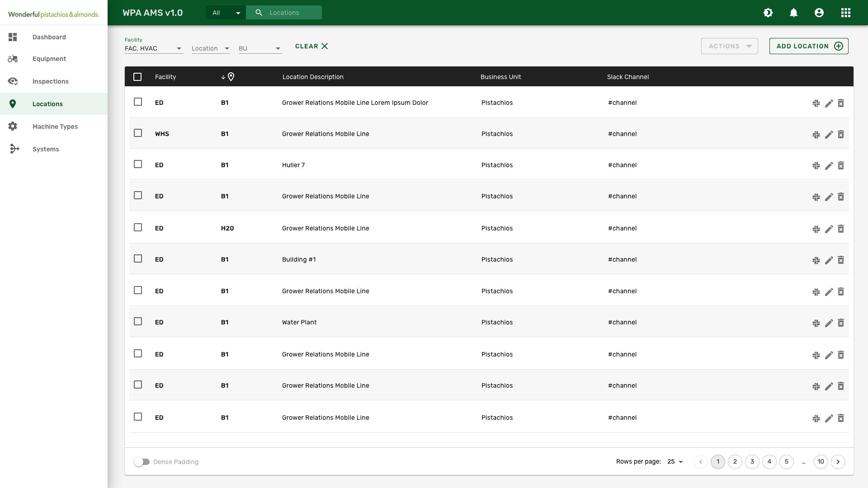Open Machine Types in sidebar
This screenshot has height=488, width=868.
click(55, 127)
